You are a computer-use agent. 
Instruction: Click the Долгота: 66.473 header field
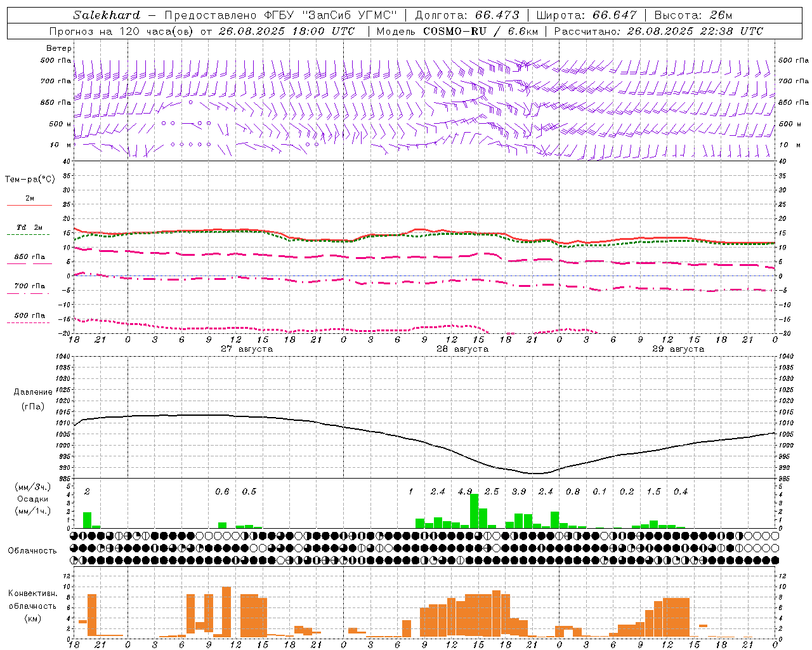pyautogui.click(x=467, y=15)
